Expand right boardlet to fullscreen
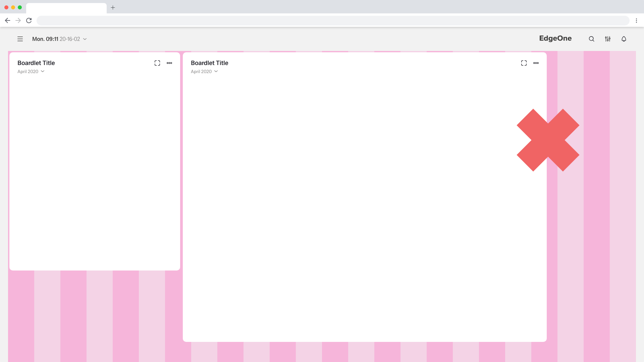Image resolution: width=644 pixels, height=362 pixels. (x=524, y=63)
